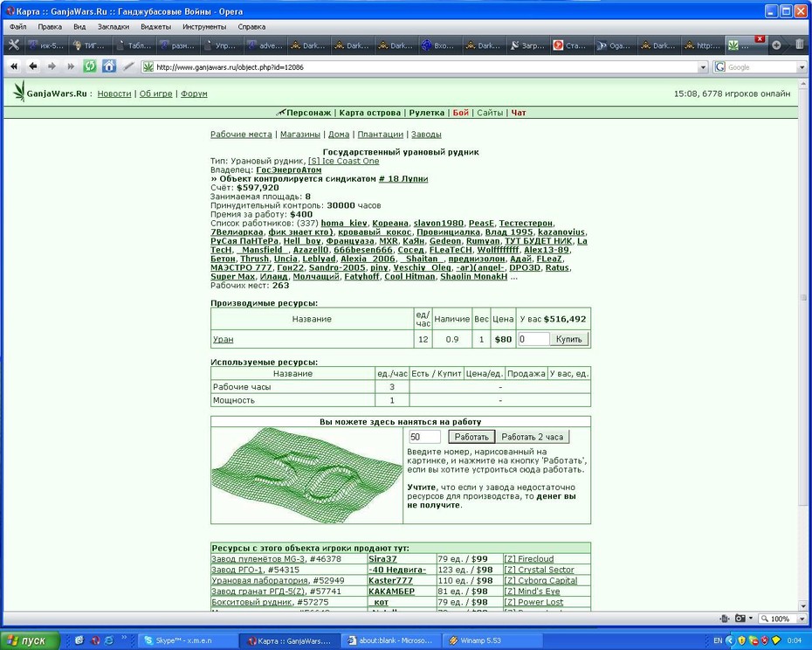Open the camera icon dropdown arrow

point(751,619)
